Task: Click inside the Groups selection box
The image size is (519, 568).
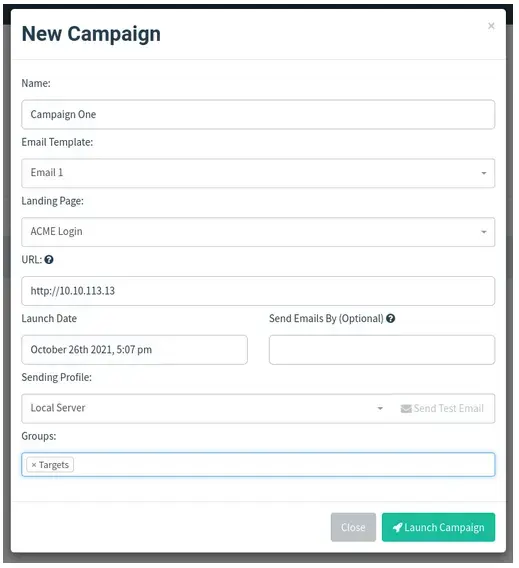Action: pyautogui.click(x=258, y=465)
